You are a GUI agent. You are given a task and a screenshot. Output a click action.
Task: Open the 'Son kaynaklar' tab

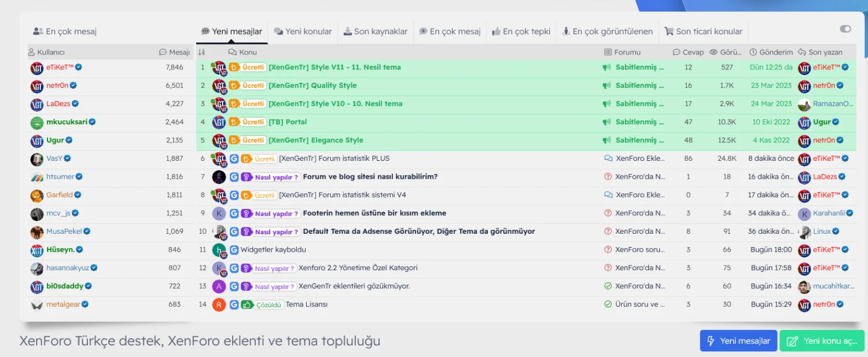coord(375,32)
